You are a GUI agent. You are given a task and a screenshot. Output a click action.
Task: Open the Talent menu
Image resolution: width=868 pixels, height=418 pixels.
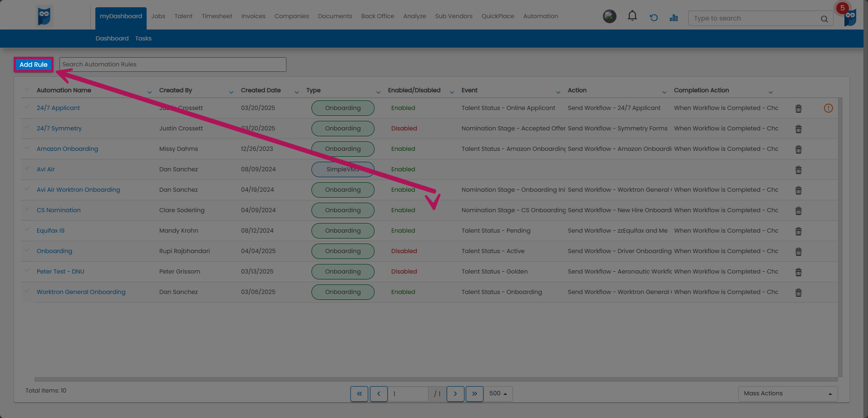pos(183,16)
